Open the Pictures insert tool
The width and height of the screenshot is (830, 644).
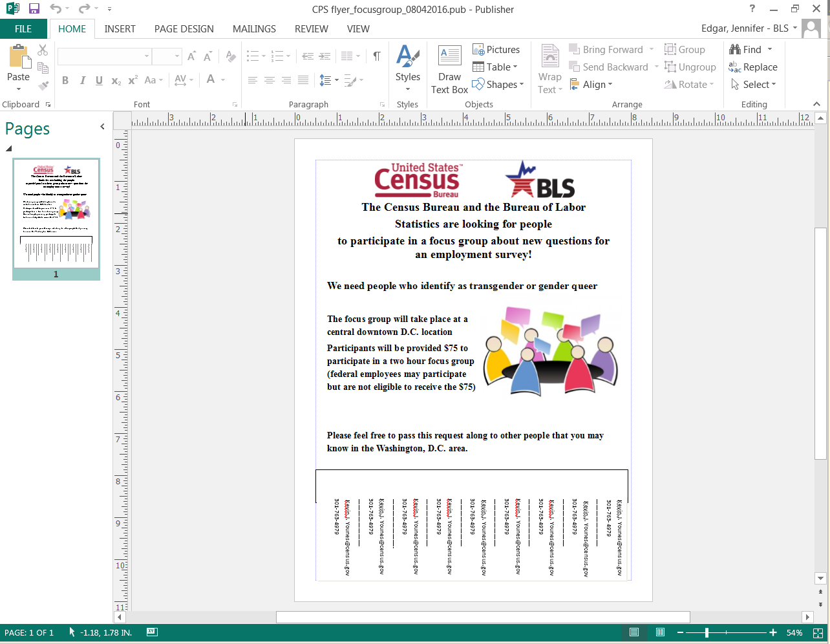coord(496,50)
